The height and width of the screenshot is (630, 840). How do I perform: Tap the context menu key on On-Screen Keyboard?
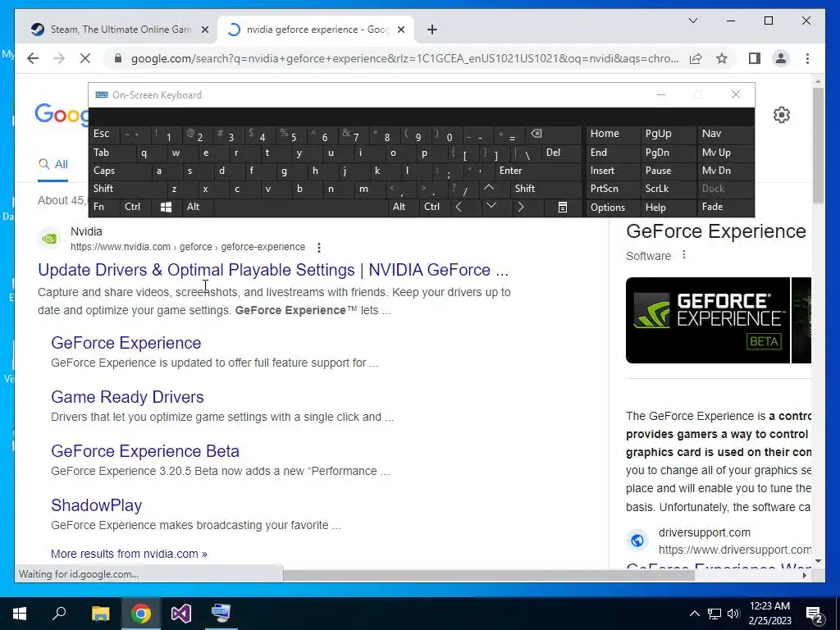click(x=563, y=208)
